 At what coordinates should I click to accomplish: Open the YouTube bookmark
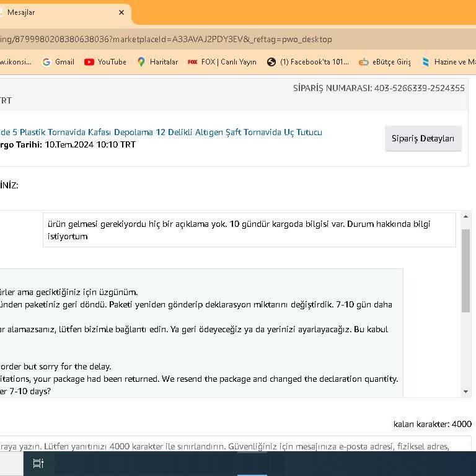pyautogui.click(x=105, y=62)
